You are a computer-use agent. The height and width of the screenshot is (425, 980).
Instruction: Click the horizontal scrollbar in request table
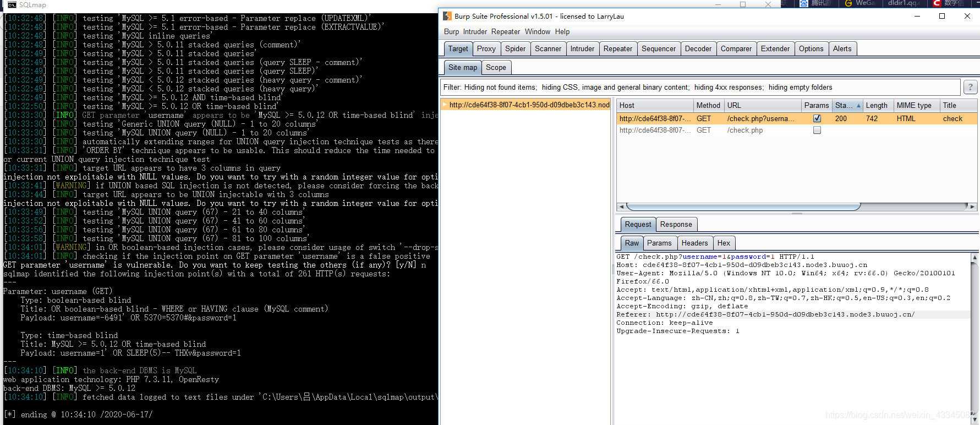[743, 206]
